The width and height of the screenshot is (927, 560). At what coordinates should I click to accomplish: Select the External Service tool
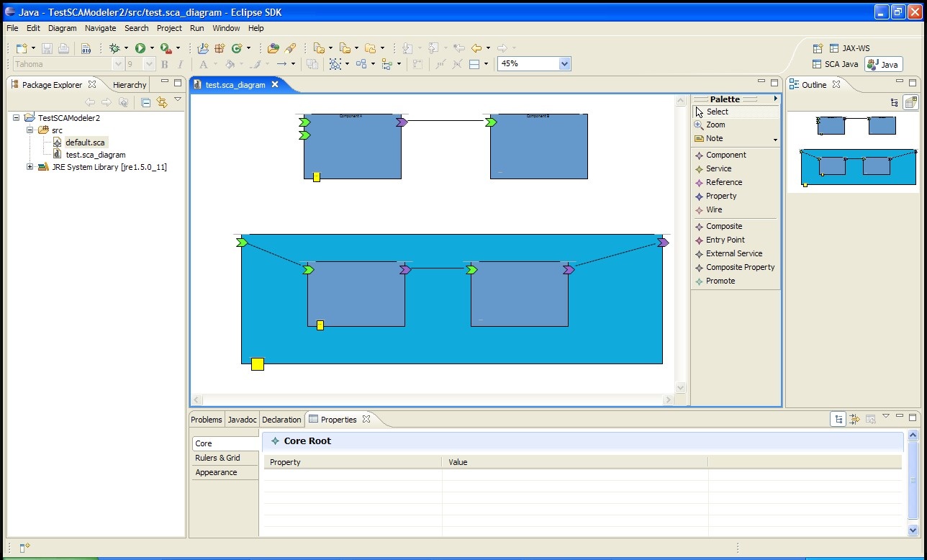tap(735, 253)
